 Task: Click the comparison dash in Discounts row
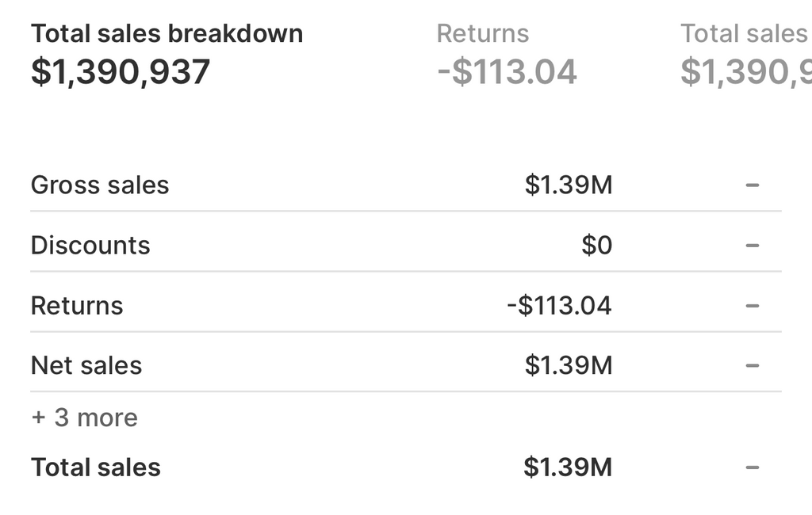click(753, 246)
